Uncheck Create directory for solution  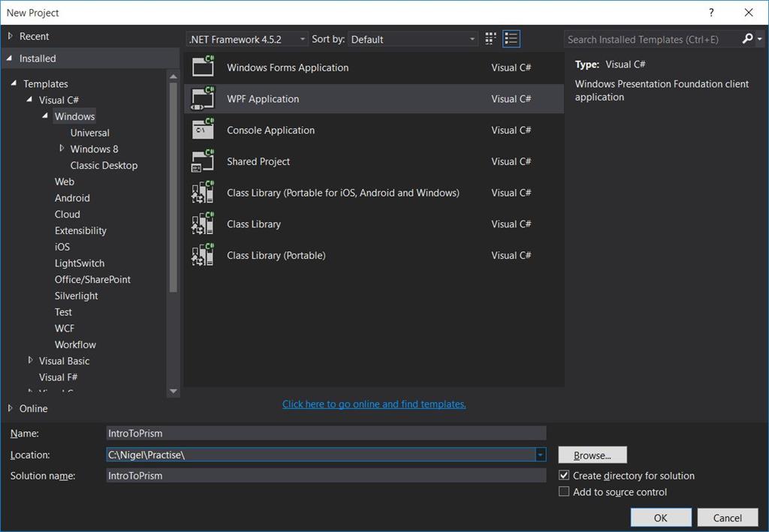coord(564,476)
